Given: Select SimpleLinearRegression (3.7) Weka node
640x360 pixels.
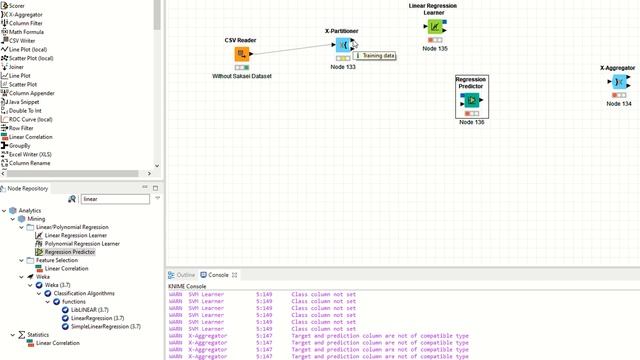Looking at the screenshot, I should (x=106, y=327).
